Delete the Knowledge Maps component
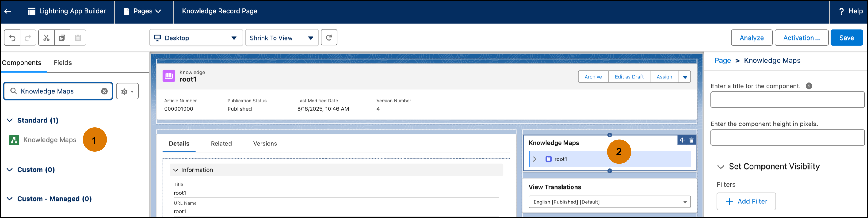 692,140
